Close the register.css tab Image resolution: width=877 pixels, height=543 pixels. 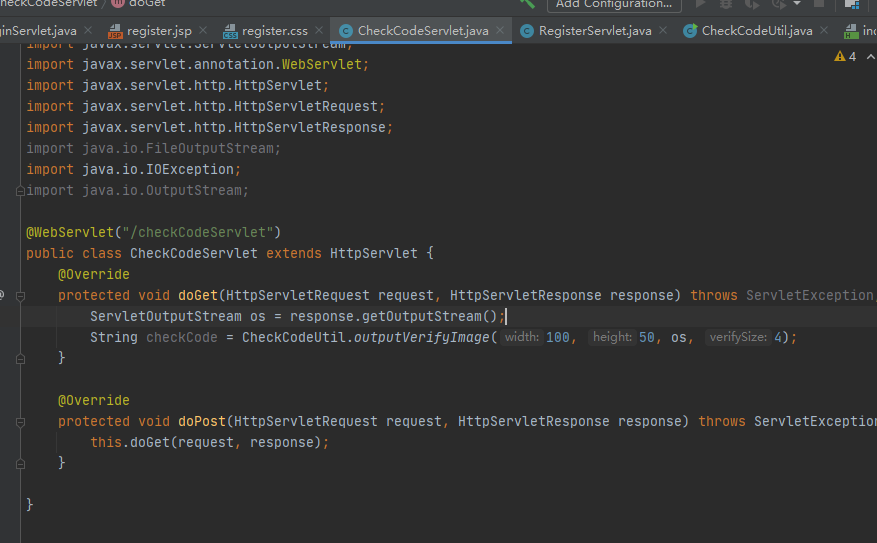point(319,30)
